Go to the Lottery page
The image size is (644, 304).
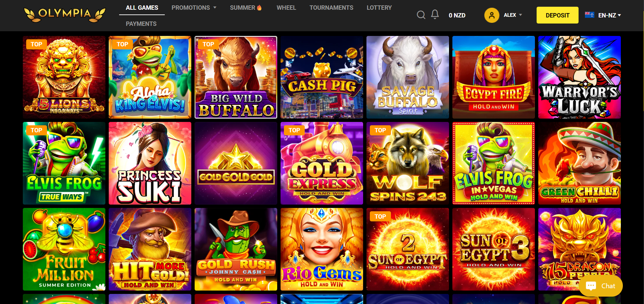click(x=379, y=7)
